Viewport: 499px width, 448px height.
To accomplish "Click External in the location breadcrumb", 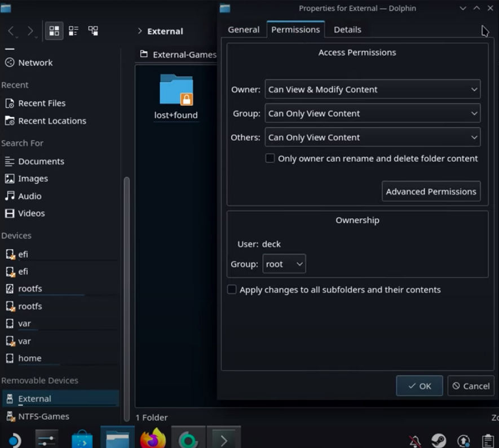I will [x=165, y=31].
